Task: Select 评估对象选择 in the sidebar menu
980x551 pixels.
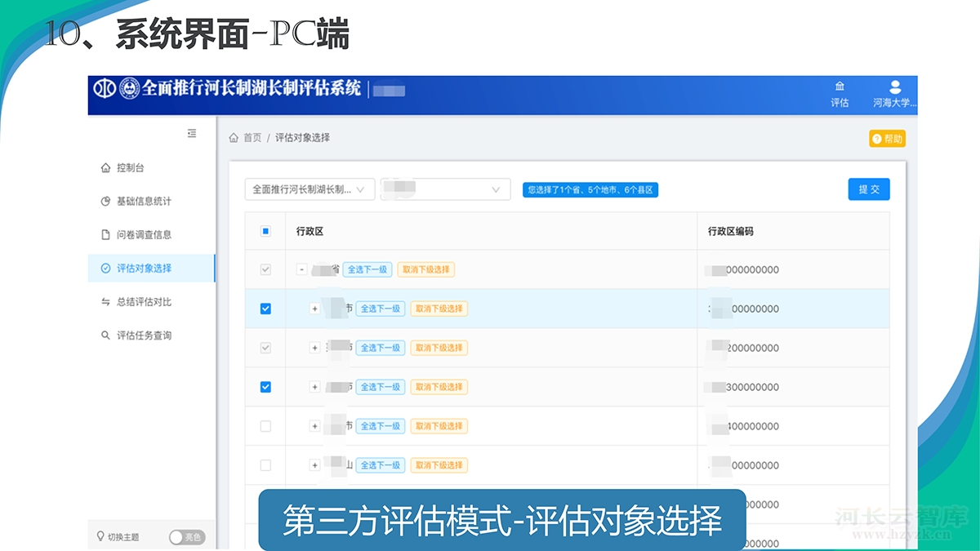Action: coord(152,269)
